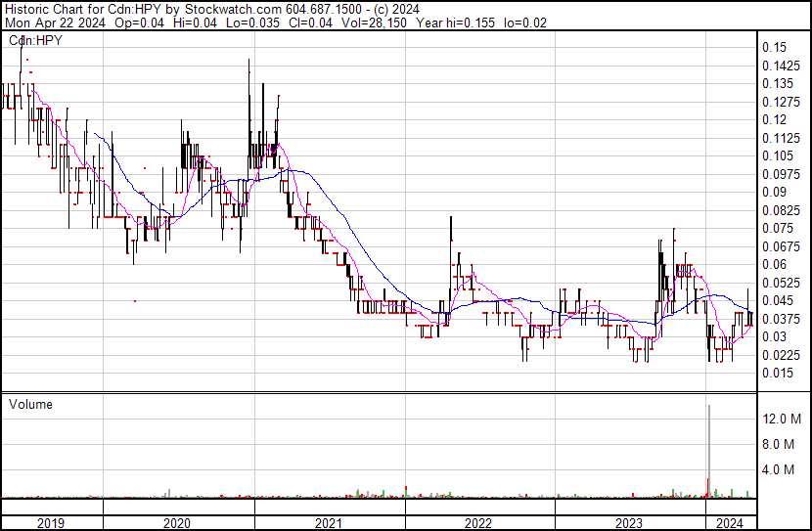The height and width of the screenshot is (531, 812).
Task: Click the 0.015 price axis label
Action: point(778,373)
